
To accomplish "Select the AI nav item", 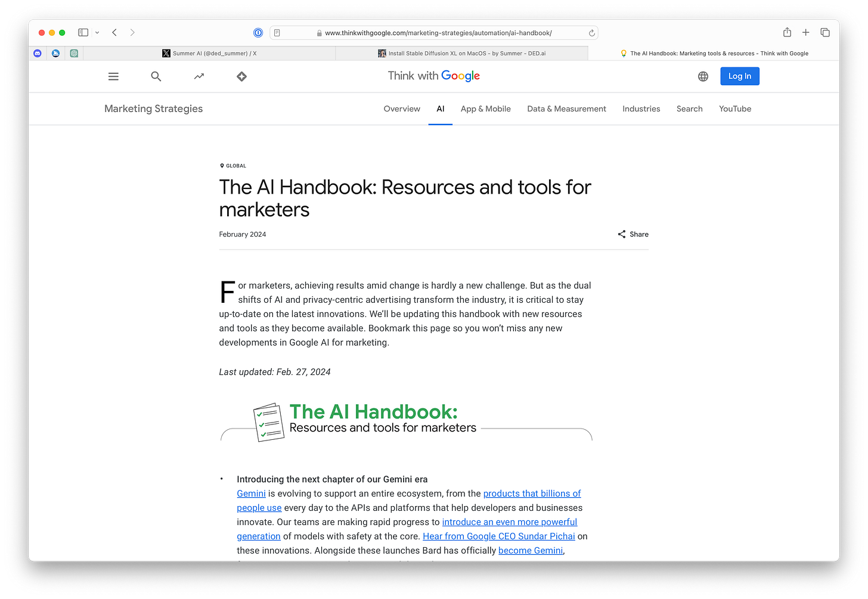I will (x=441, y=108).
